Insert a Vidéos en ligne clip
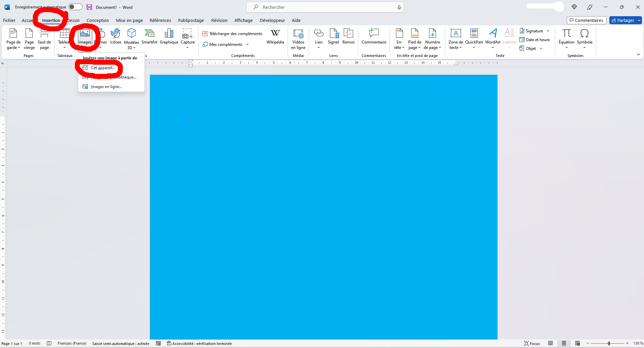This screenshot has width=644, height=348. click(x=298, y=39)
